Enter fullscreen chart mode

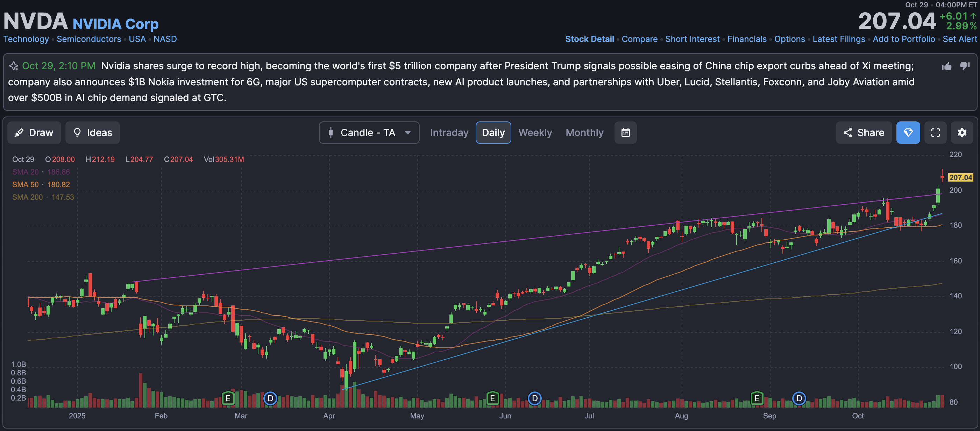point(935,132)
